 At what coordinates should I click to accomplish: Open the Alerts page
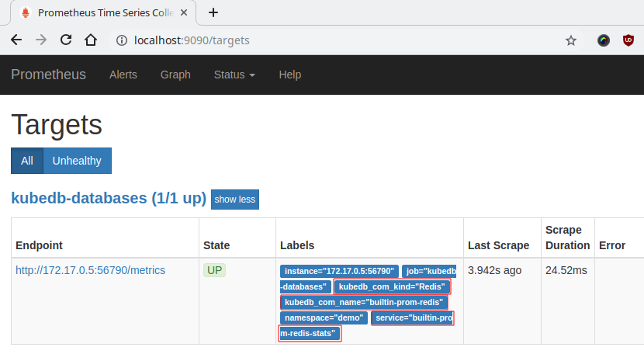tap(123, 75)
